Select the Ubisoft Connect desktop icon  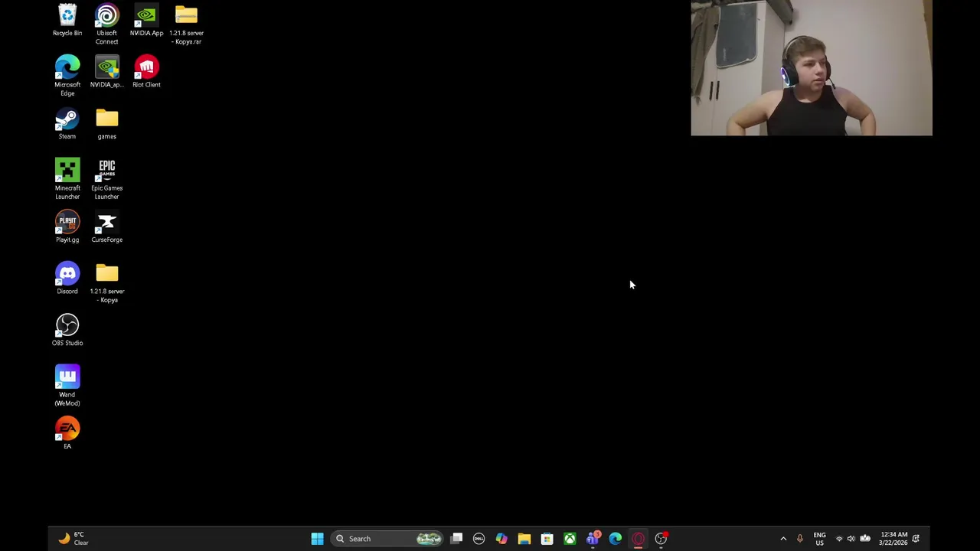point(107,24)
